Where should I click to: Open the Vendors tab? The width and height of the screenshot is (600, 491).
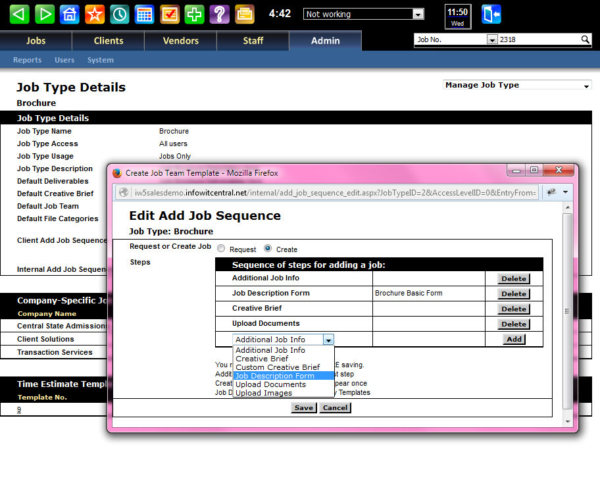181,41
